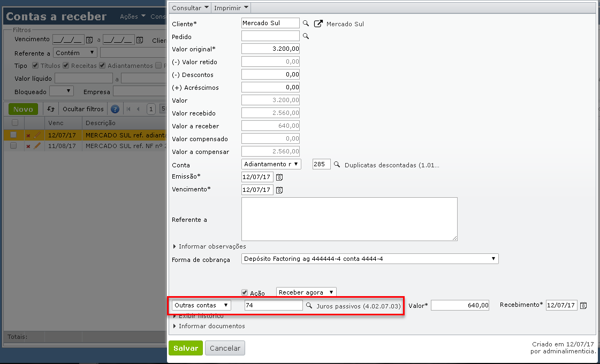The width and height of the screenshot is (600, 364).
Task: Open the Outras contas dropdown
Action: [x=201, y=305]
